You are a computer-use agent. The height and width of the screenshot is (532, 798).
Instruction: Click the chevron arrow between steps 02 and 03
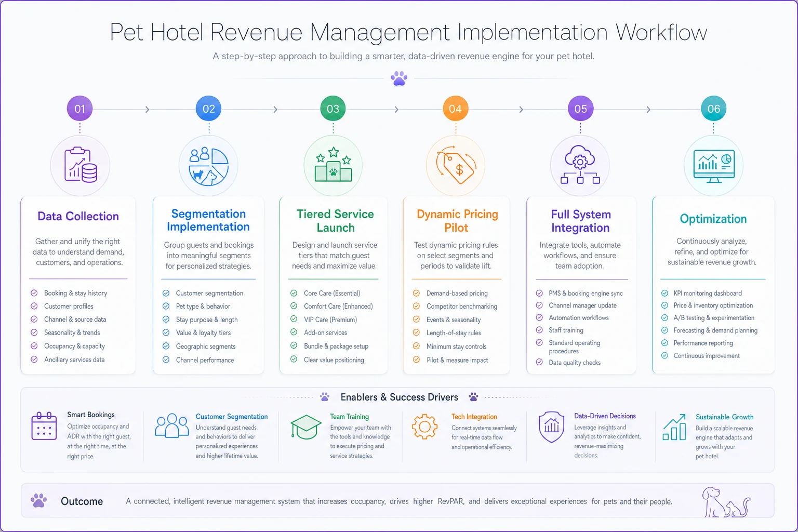pos(275,110)
